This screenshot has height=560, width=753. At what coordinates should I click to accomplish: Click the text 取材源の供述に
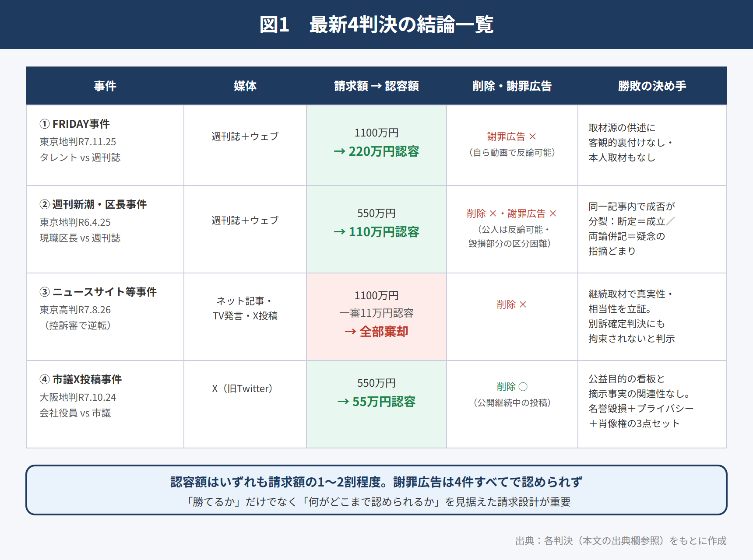[x=622, y=128]
